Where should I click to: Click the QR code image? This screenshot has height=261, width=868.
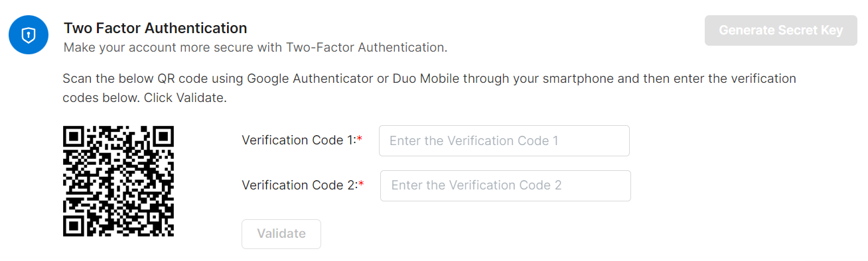[x=118, y=182]
